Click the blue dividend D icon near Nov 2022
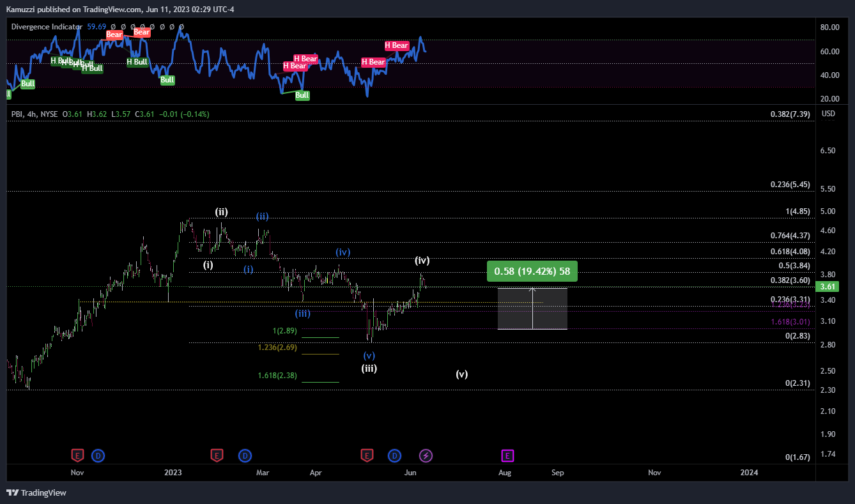855x504 pixels. coord(98,455)
